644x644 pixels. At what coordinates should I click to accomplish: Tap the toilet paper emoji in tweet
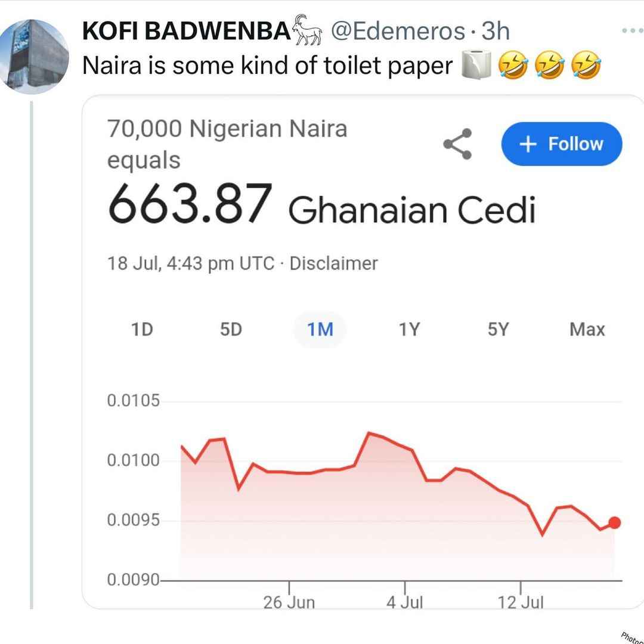point(476,64)
